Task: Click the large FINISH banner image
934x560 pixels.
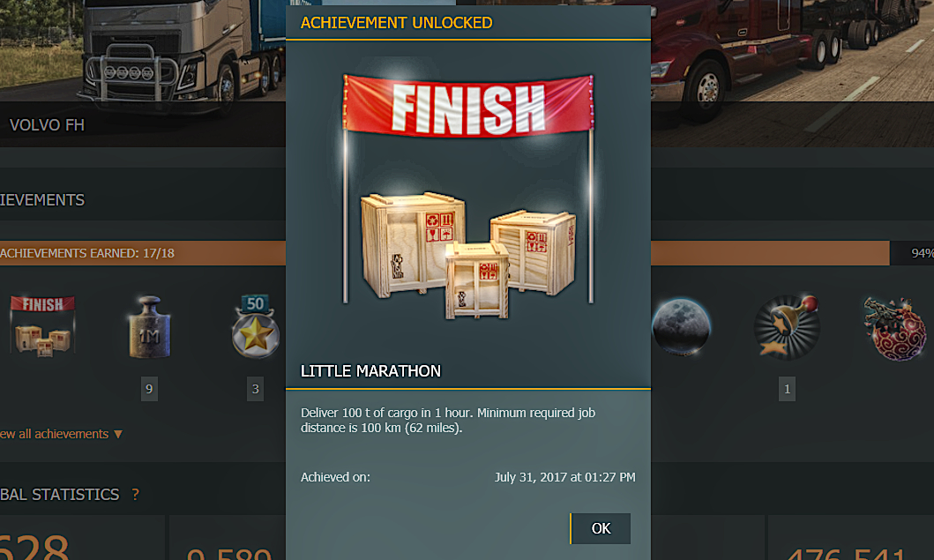Action: coord(468,107)
